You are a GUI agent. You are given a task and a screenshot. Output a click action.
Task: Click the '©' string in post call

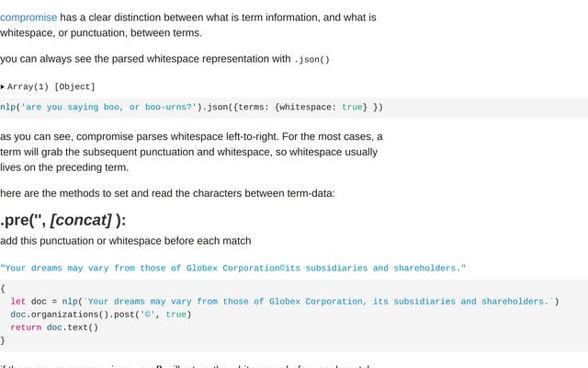[x=148, y=315]
